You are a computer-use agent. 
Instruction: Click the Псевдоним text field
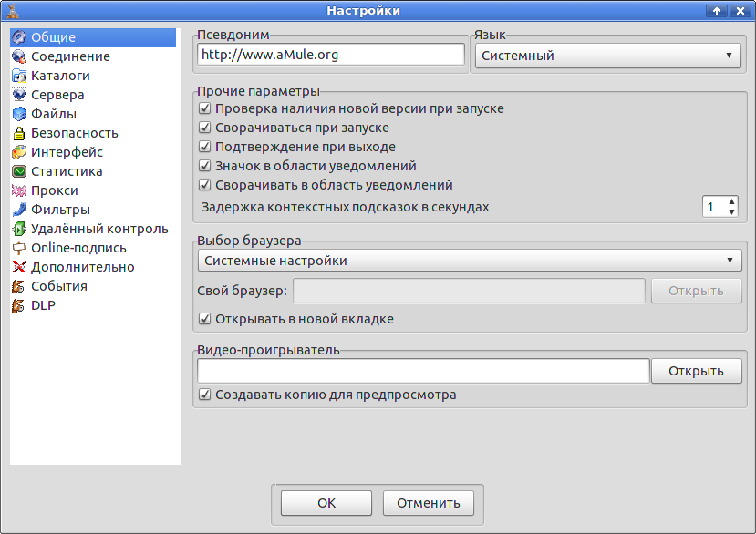[x=331, y=55]
